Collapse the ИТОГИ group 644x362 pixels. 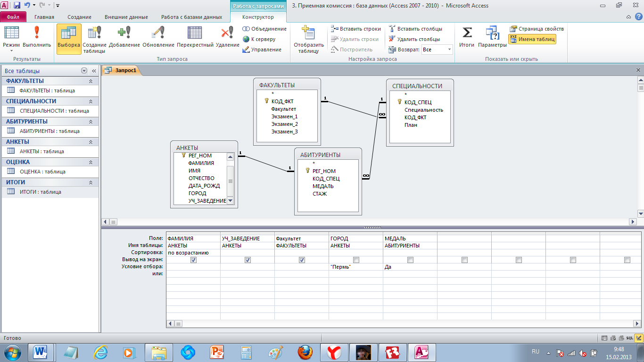click(91, 182)
